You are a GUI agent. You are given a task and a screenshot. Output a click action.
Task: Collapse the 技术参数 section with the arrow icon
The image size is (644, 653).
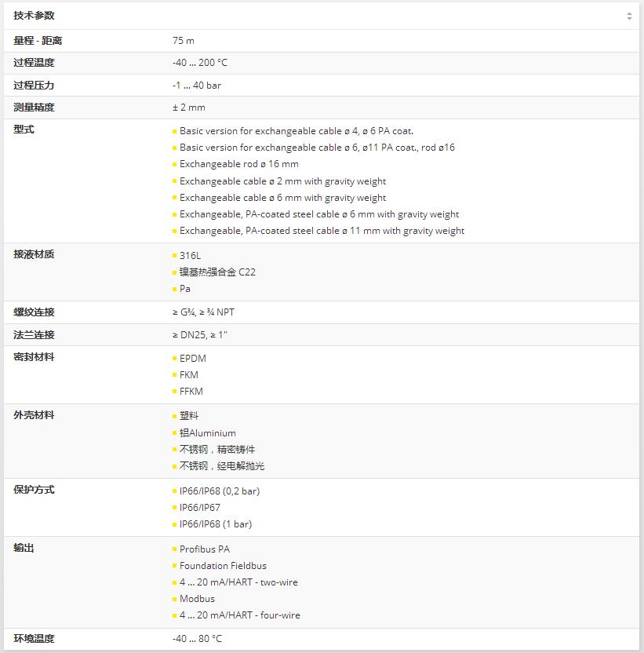(629, 16)
